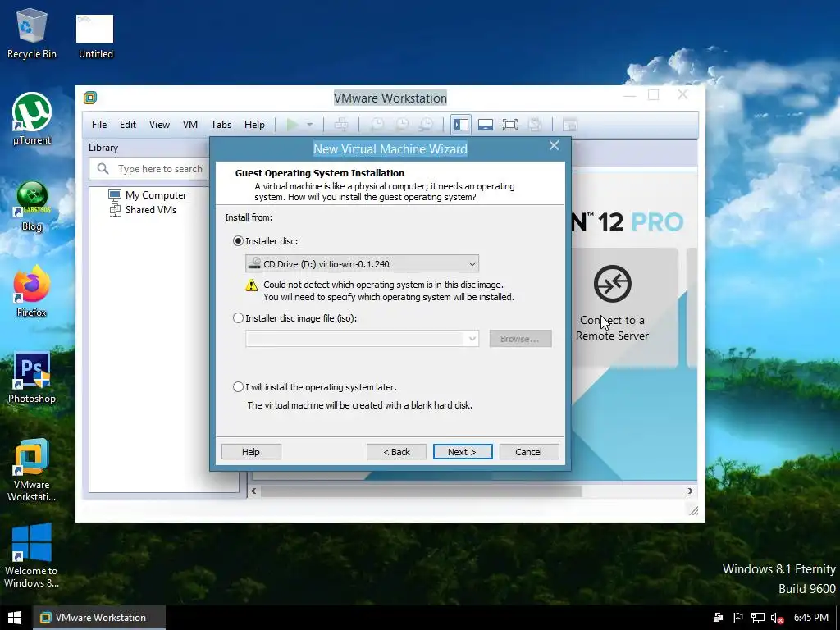Click the network tray icon
The height and width of the screenshot is (630, 840).
pyautogui.click(x=757, y=619)
